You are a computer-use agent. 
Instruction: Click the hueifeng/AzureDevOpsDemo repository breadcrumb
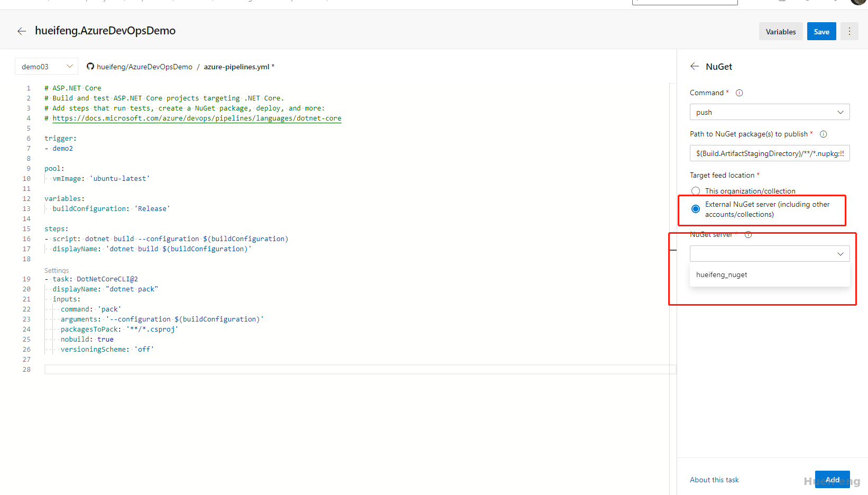point(144,67)
